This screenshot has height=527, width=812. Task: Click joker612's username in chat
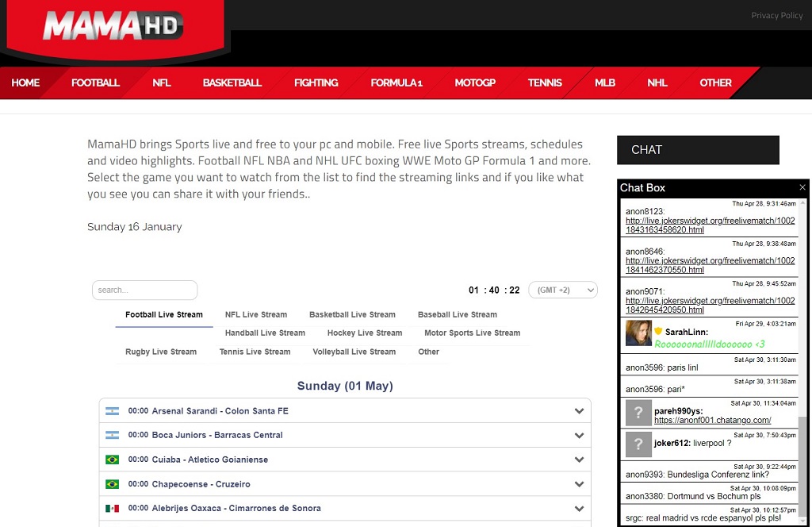coord(672,443)
